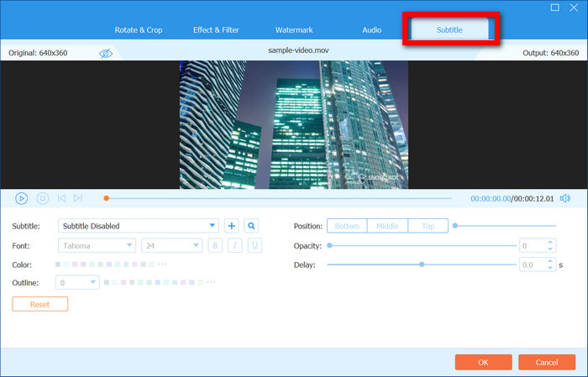The height and width of the screenshot is (377, 588).
Task: Open the Watermark tab
Action: click(x=294, y=30)
